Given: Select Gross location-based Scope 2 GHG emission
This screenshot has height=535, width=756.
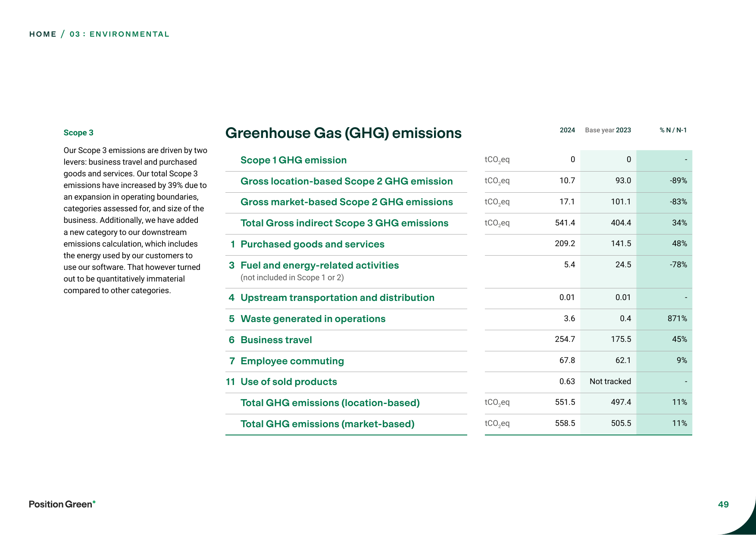Looking at the screenshot, I should tap(347, 181).
